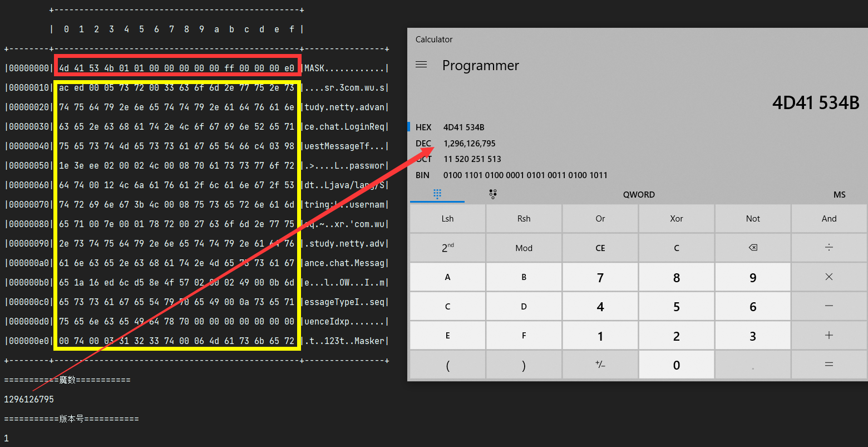Switch to the bit toggling keypad icon
The height and width of the screenshot is (447, 868).
pyautogui.click(x=493, y=194)
